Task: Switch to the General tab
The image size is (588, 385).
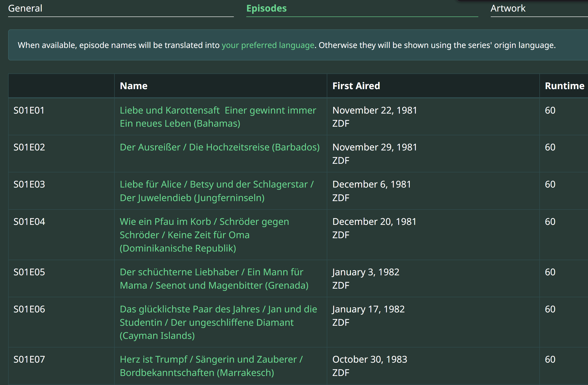Action: (x=25, y=8)
